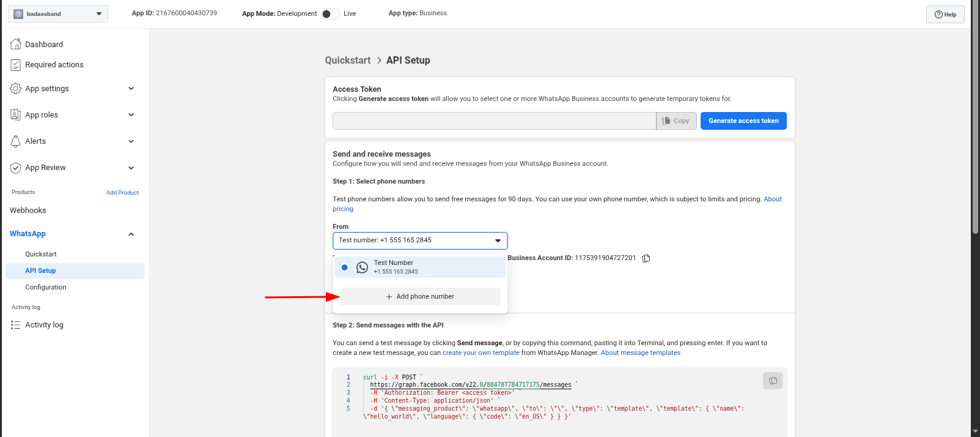The height and width of the screenshot is (437, 980).
Task: Click the App Review shield icon
Action: (16, 168)
